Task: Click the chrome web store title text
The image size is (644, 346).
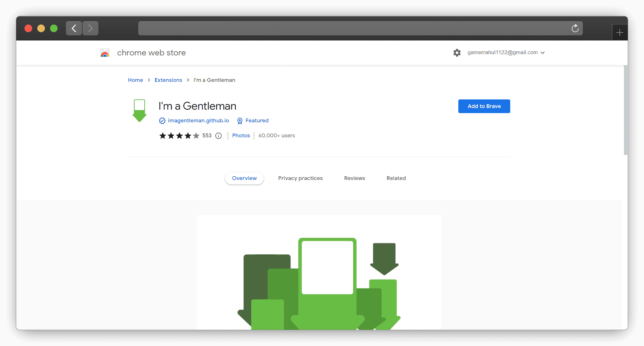Action: click(151, 53)
